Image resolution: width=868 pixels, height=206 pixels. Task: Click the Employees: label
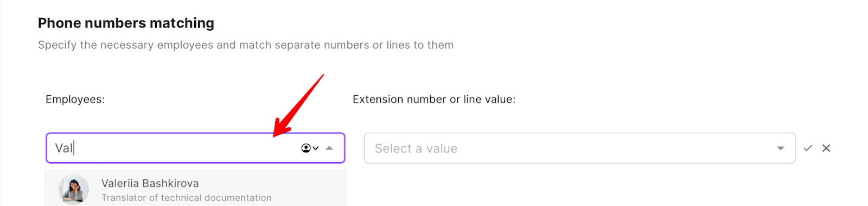tap(75, 99)
